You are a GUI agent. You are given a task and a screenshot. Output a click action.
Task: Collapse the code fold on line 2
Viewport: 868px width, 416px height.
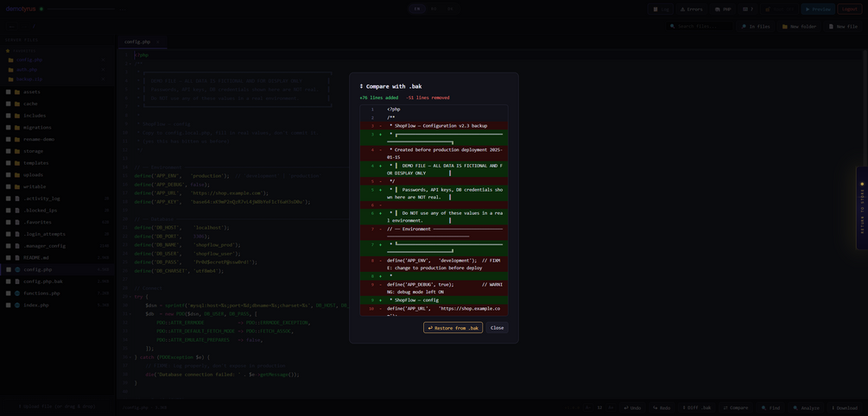click(130, 64)
